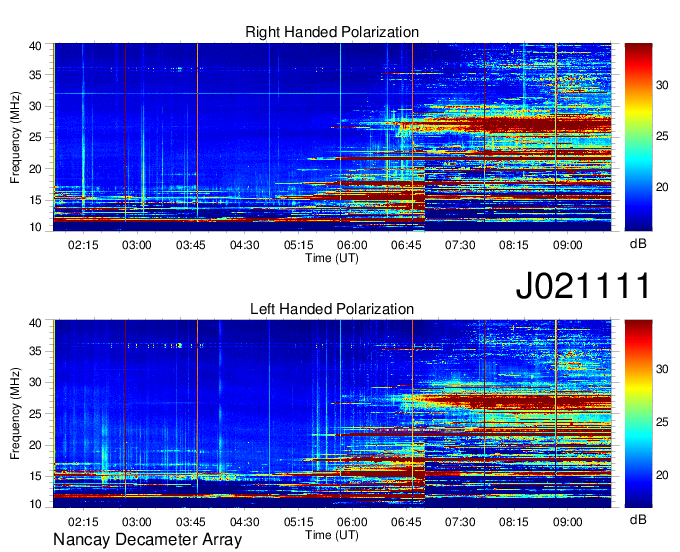Click the 25 dB label on the top color bar

pyautogui.click(x=662, y=137)
